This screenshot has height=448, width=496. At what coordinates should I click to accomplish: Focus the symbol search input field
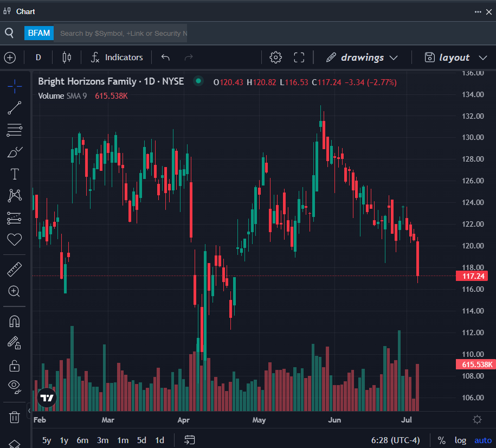(120, 33)
